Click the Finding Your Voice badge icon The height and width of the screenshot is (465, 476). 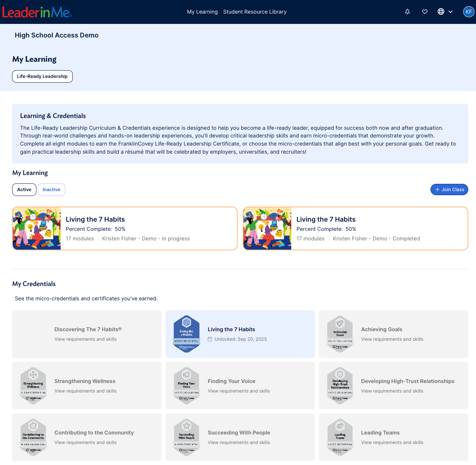tap(187, 386)
